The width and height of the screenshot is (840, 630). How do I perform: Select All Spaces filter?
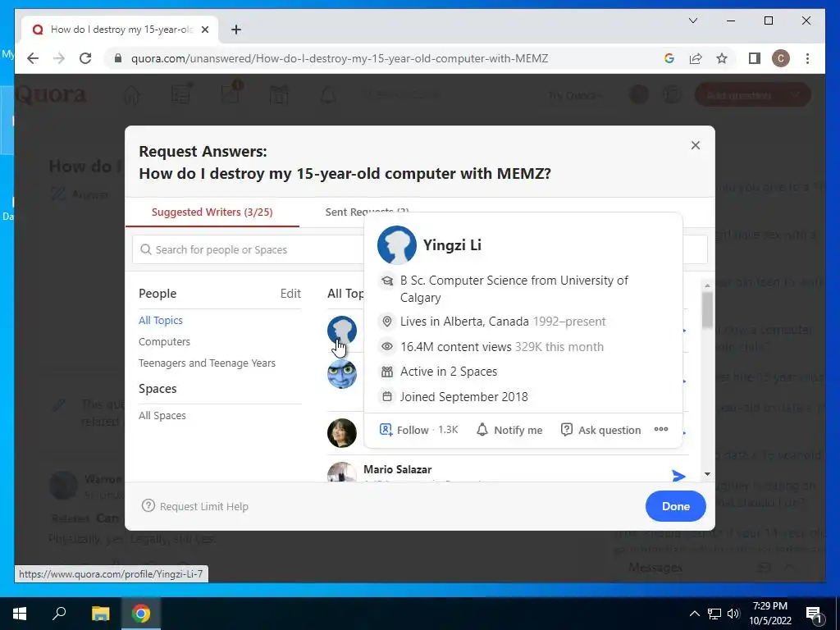(162, 416)
